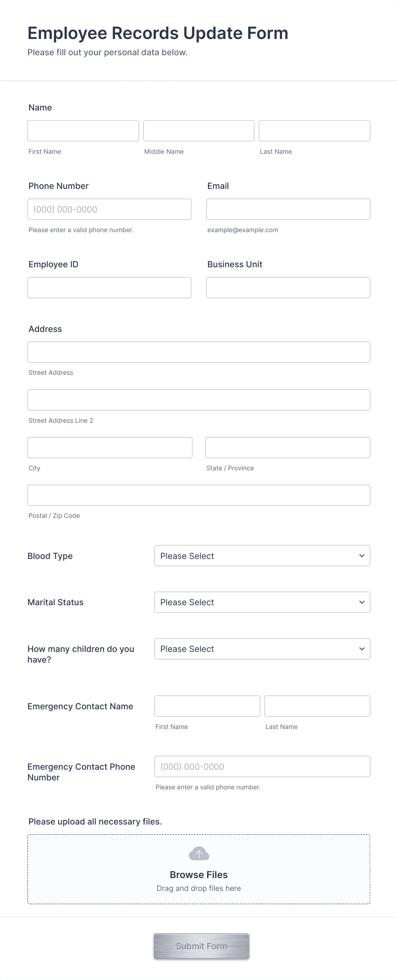Click the Street Address Line 2 field
Viewport: 398px width, 980px height.
pos(199,400)
